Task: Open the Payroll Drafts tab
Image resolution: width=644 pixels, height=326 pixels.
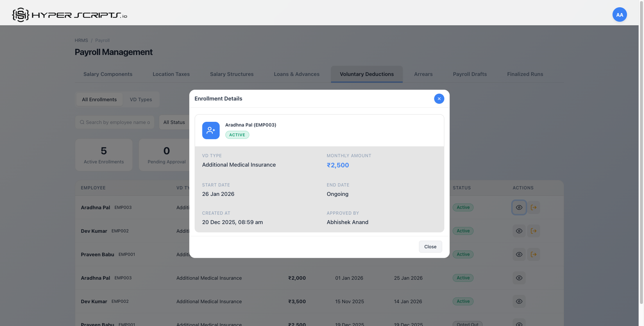Action: [x=470, y=74]
